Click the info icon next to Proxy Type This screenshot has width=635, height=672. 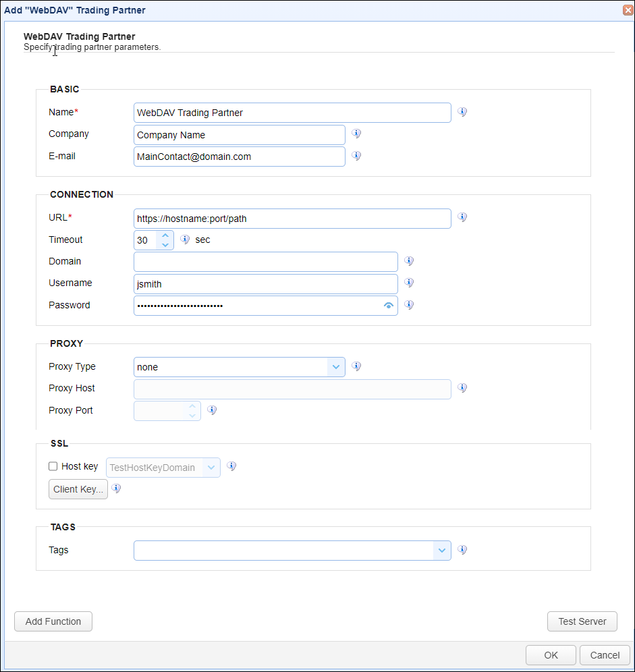(x=356, y=366)
